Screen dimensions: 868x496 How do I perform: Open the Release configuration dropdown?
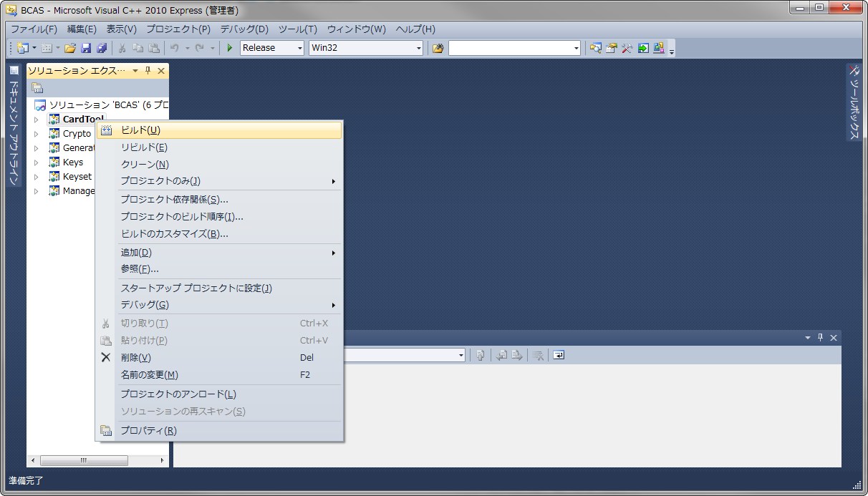pyautogui.click(x=272, y=48)
